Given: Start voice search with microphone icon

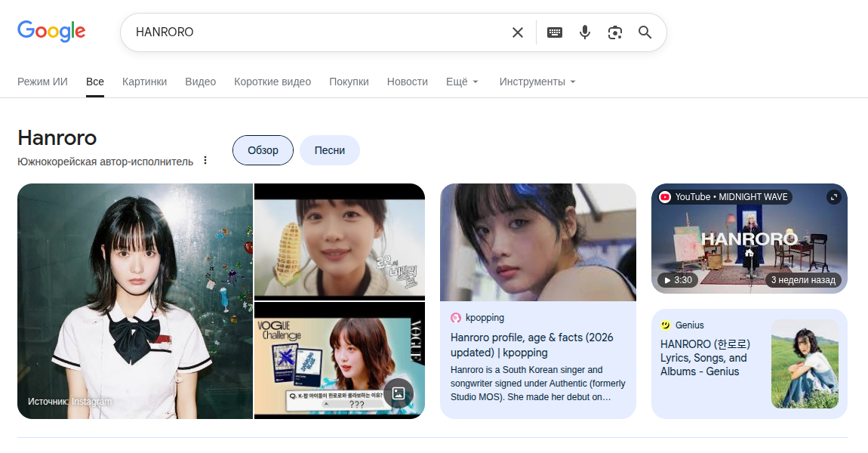Looking at the screenshot, I should 584,32.
